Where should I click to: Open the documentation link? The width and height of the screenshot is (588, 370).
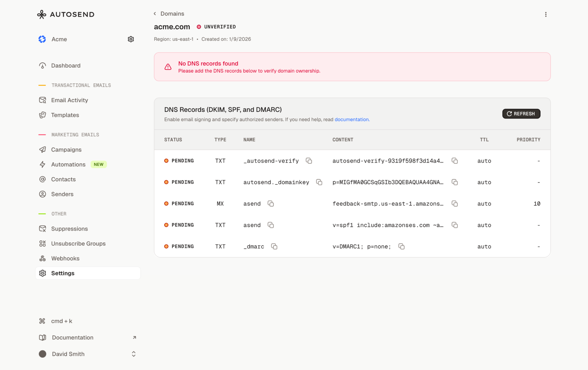tap(352, 119)
